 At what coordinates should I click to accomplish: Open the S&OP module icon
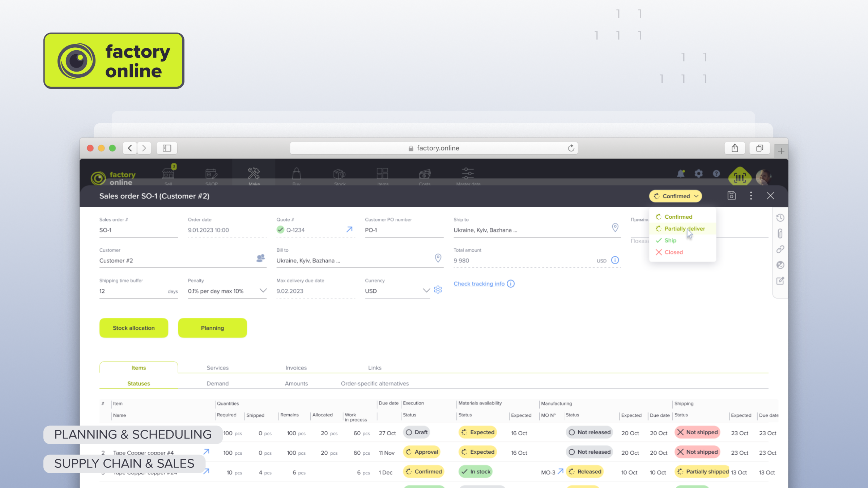pyautogui.click(x=212, y=175)
